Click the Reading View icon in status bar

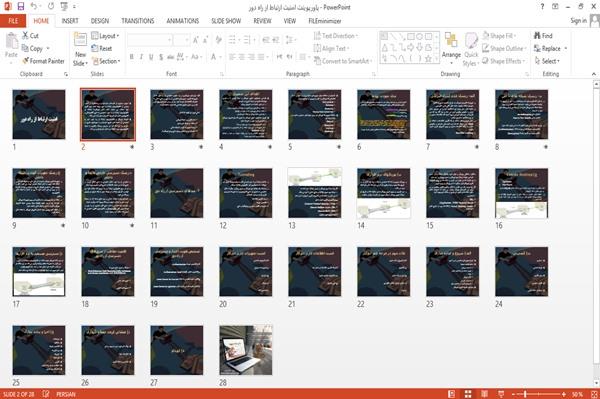(484, 394)
